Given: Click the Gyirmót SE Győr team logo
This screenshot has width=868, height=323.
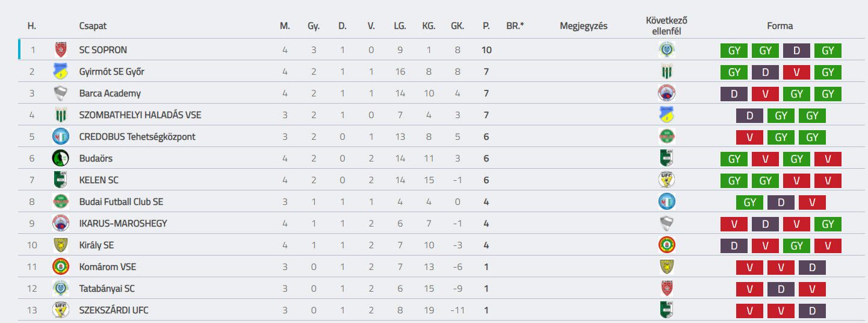Looking at the screenshot, I should [60, 72].
